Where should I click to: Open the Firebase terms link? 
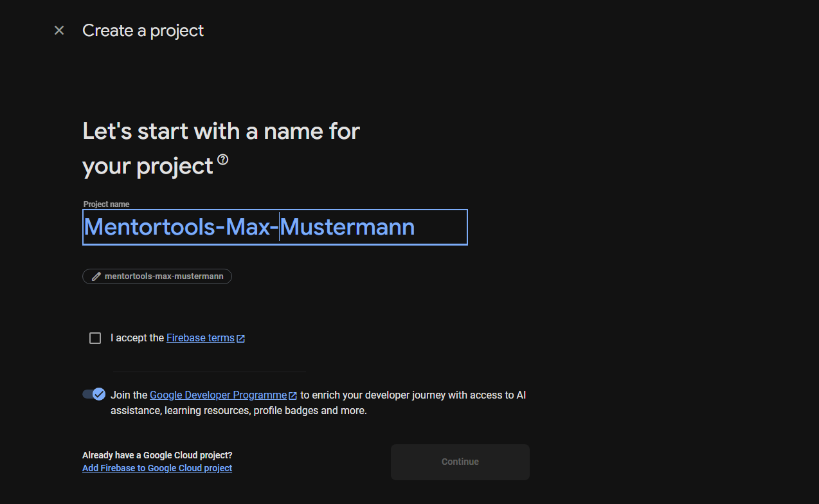[x=201, y=338]
